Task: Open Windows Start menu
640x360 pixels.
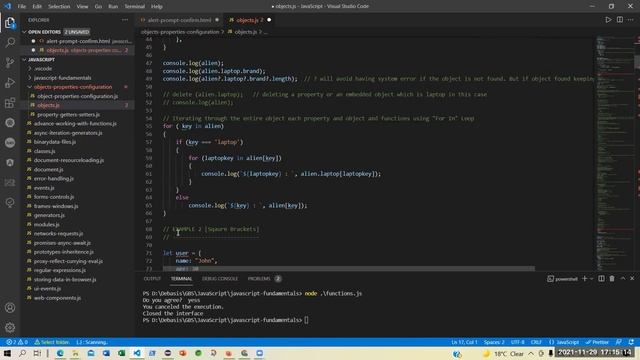Action: (7, 353)
